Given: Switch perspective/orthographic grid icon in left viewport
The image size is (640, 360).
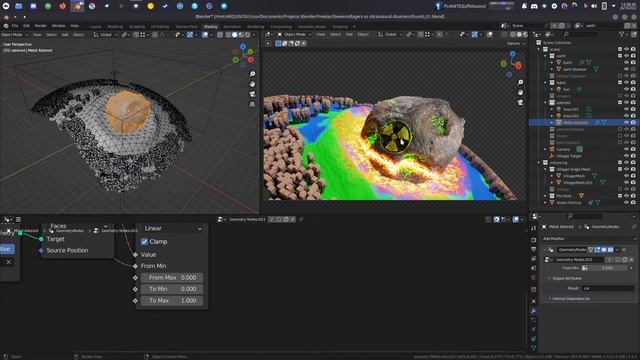Looking at the screenshot, I should tap(252, 104).
